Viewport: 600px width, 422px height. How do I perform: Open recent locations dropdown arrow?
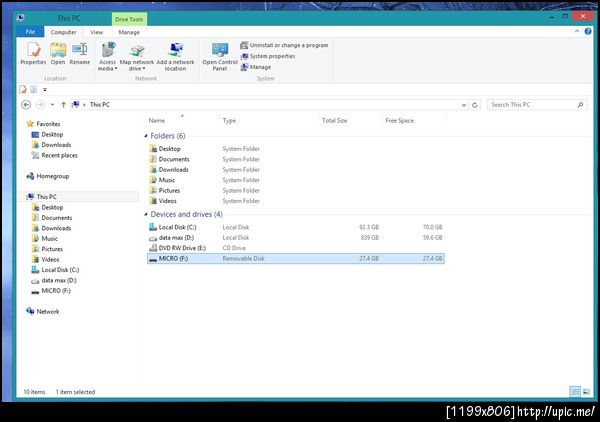point(52,104)
